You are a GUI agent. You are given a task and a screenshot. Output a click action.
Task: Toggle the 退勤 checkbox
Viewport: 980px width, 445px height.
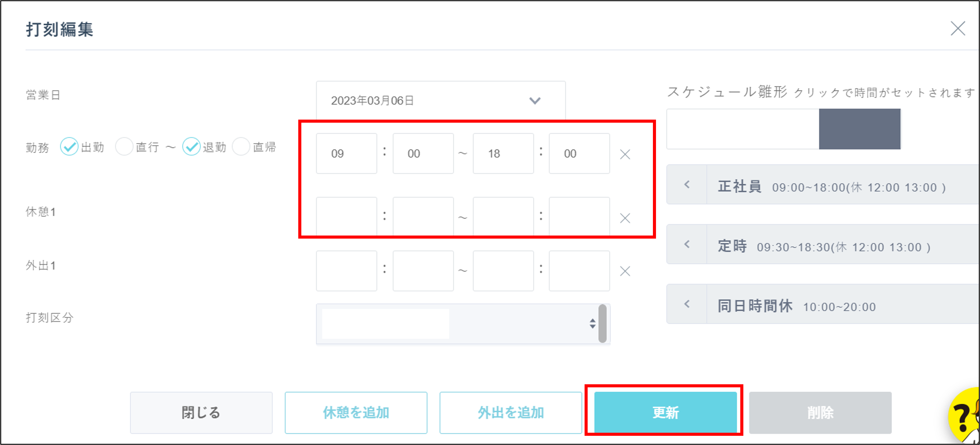pyautogui.click(x=191, y=147)
